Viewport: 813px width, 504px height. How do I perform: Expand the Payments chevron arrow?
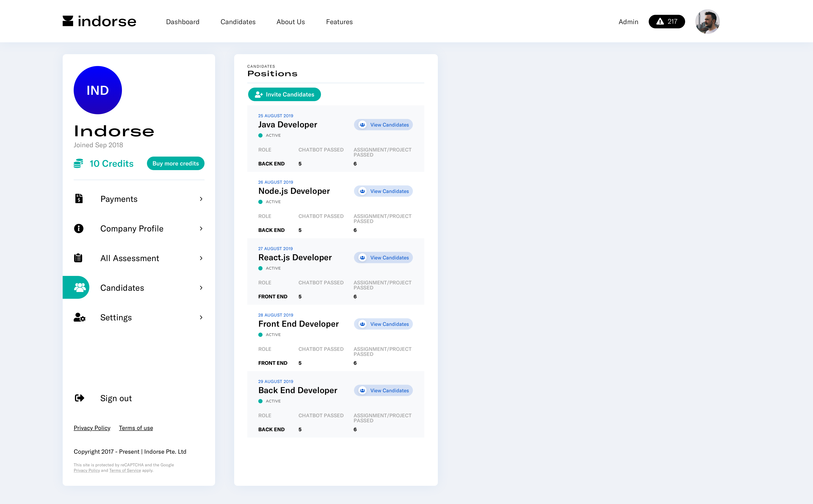[201, 199]
